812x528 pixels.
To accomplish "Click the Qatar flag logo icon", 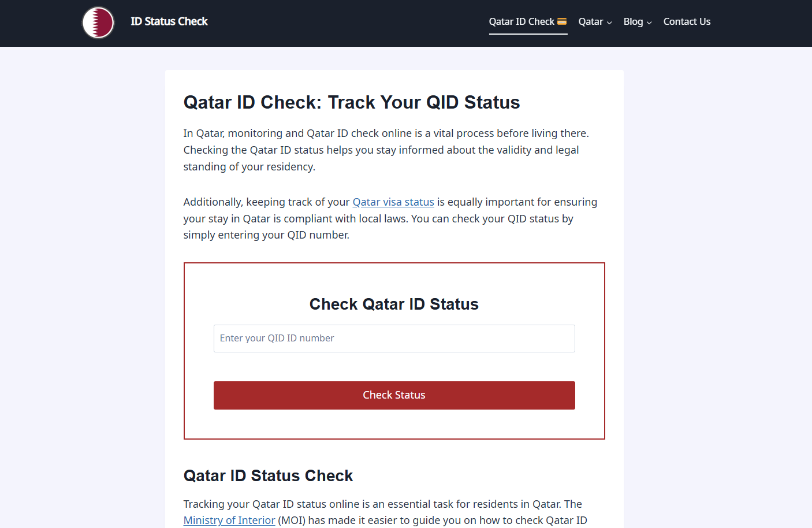I will (x=98, y=23).
